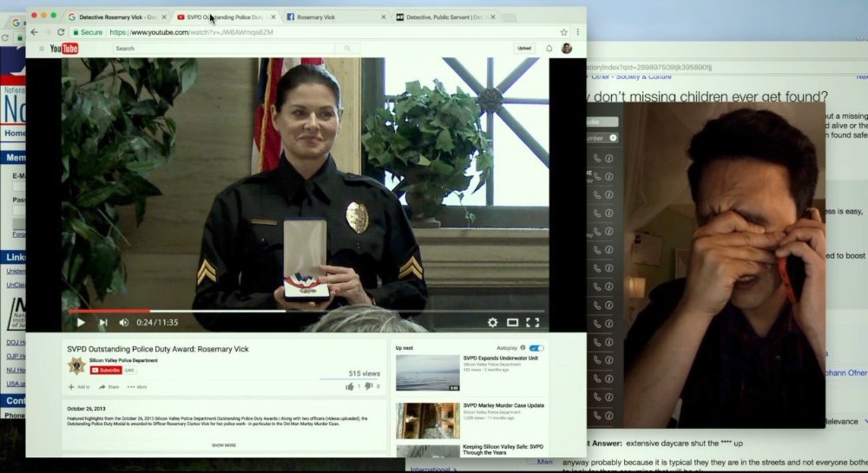The width and height of the screenshot is (868, 473).
Task: Go forward with Chrome's forward arrow
Action: click(x=48, y=32)
